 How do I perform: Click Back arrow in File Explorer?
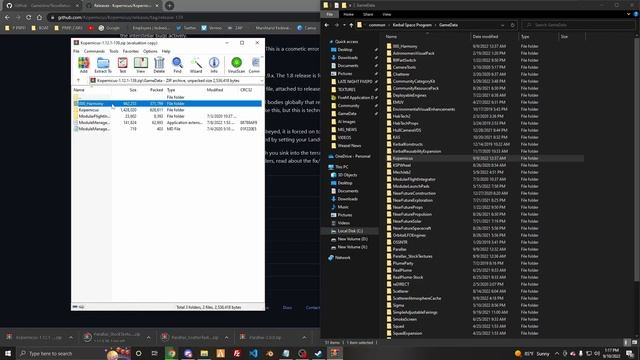pos(327,25)
